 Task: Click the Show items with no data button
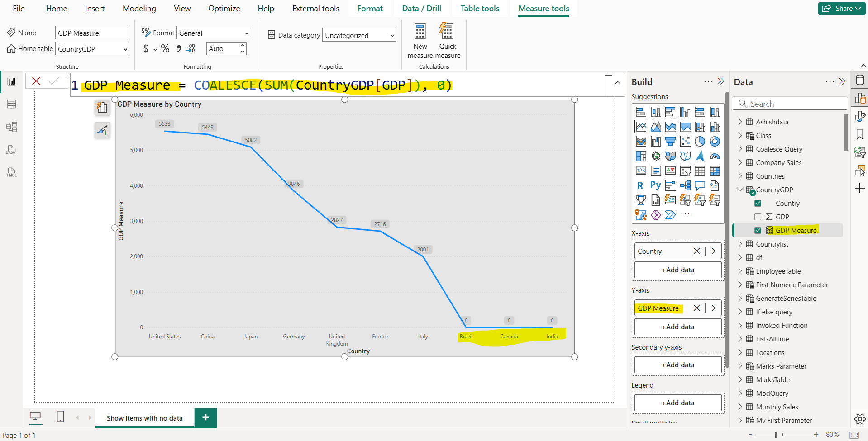(x=144, y=417)
